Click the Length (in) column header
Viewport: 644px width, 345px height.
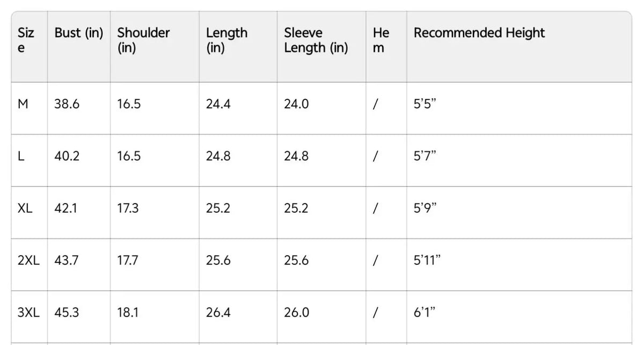(226, 40)
